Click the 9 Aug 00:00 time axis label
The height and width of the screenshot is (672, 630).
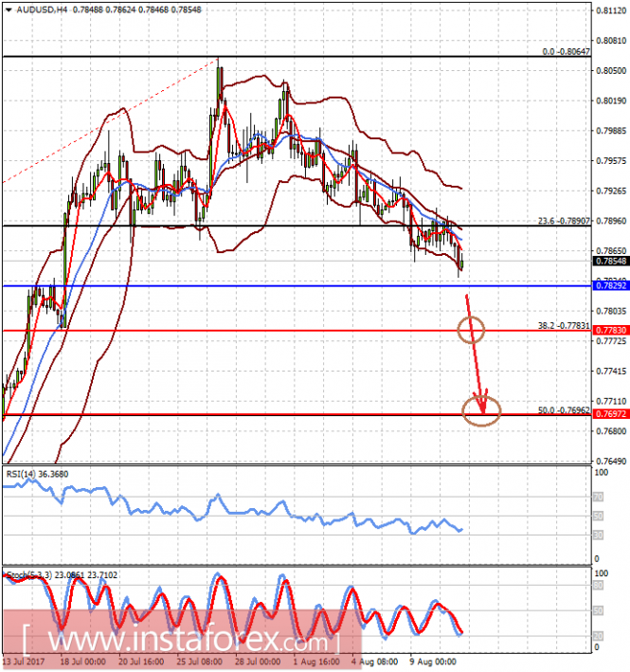click(433, 662)
